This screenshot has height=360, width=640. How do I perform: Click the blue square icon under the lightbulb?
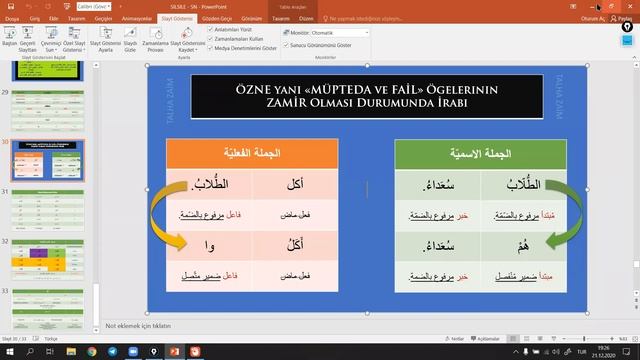[x=627, y=41]
